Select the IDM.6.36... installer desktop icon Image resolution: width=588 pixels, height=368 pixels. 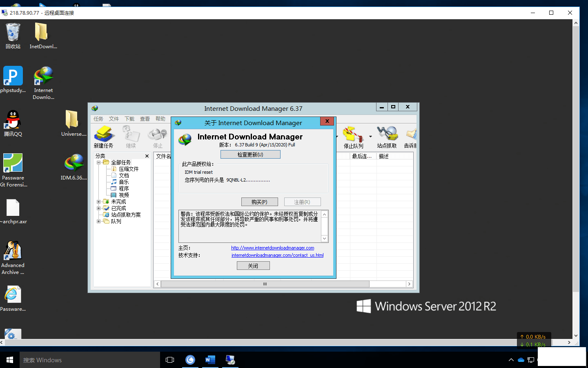tap(73, 167)
